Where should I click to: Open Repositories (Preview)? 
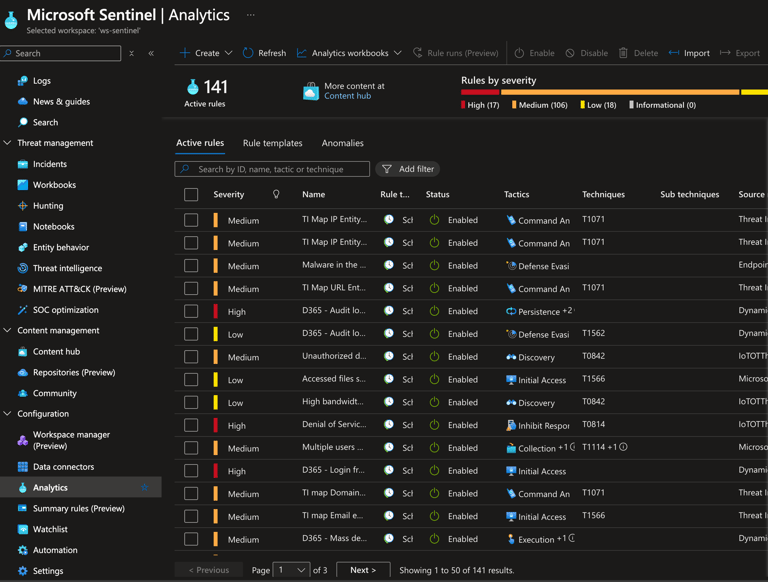[x=74, y=372]
